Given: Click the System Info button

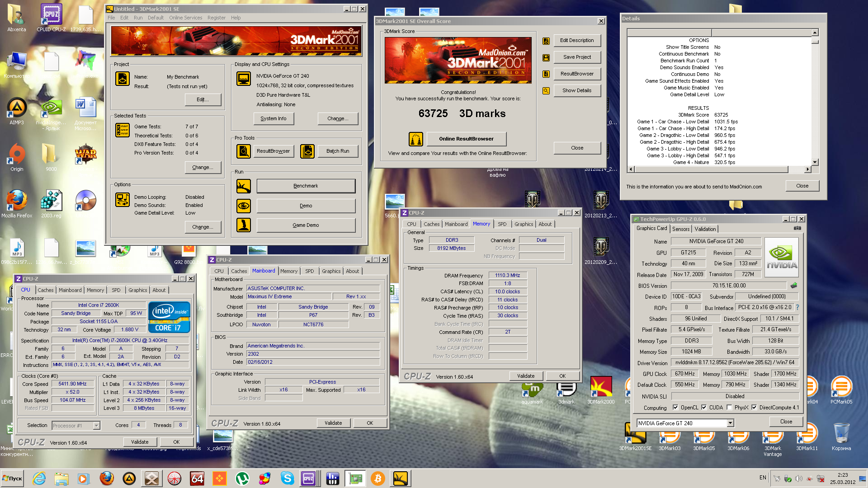Looking at the screenshot, I should tap(273, 119).
